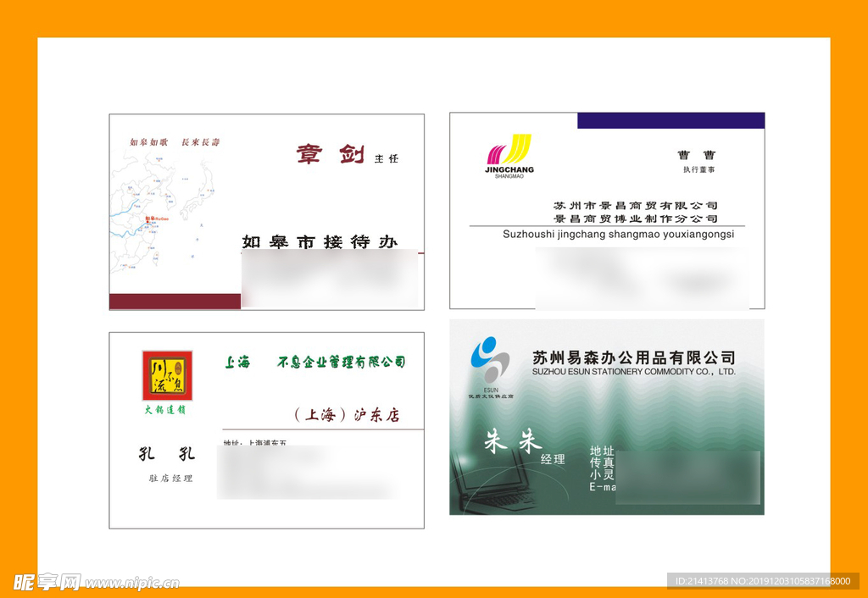
Task: Click the green 火锅连锁 caption
Action: (165, 410)
